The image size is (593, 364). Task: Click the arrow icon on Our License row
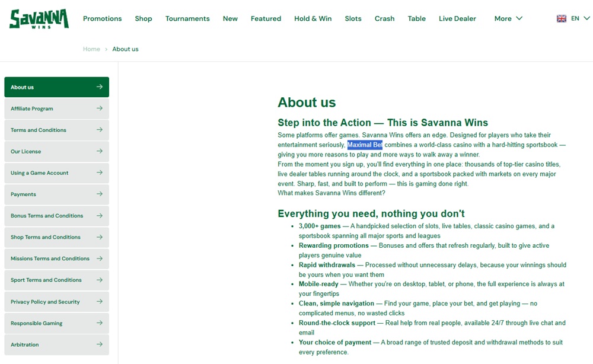(x=100, y=151)
